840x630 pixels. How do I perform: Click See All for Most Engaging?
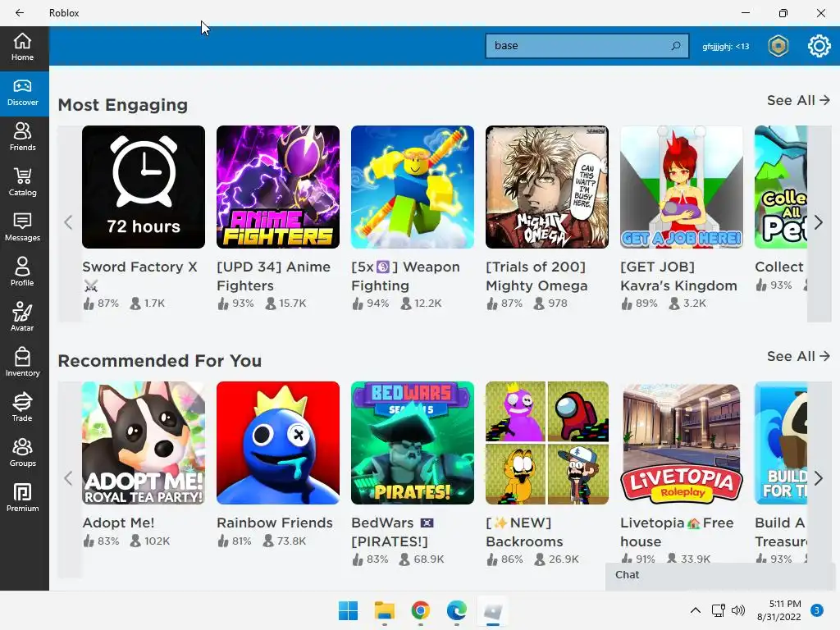(798, 100)
